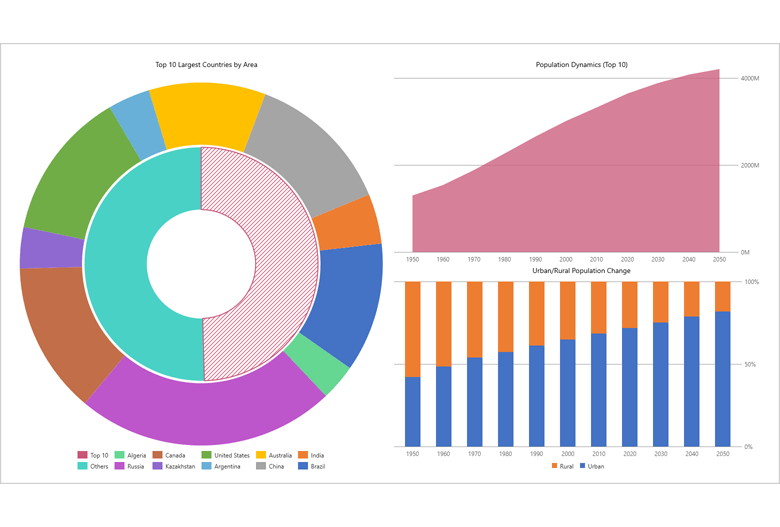This screenshot has height=527, width=780.
Task: Toggle the Urban legend item
Action: coord(590,466)
